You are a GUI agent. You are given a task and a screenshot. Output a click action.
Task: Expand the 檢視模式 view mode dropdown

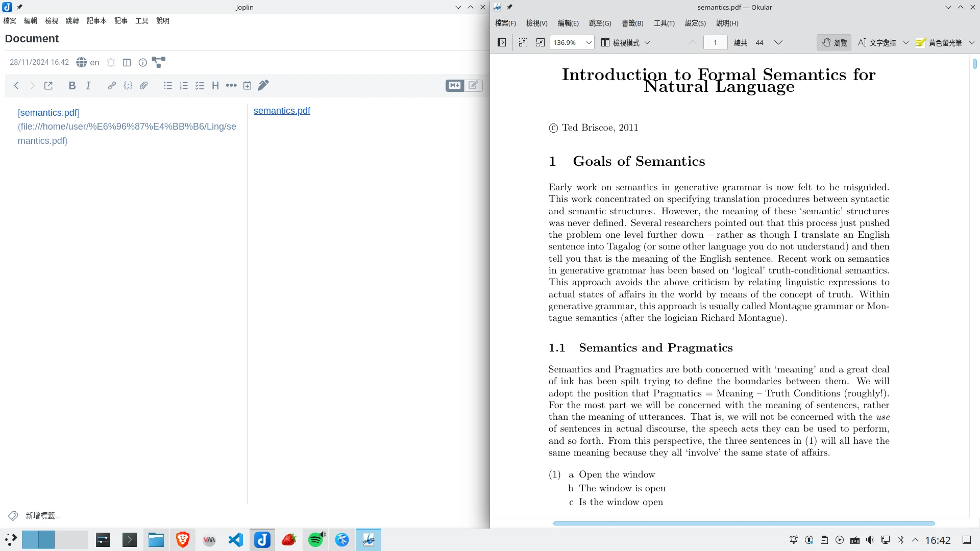point(647,43)
